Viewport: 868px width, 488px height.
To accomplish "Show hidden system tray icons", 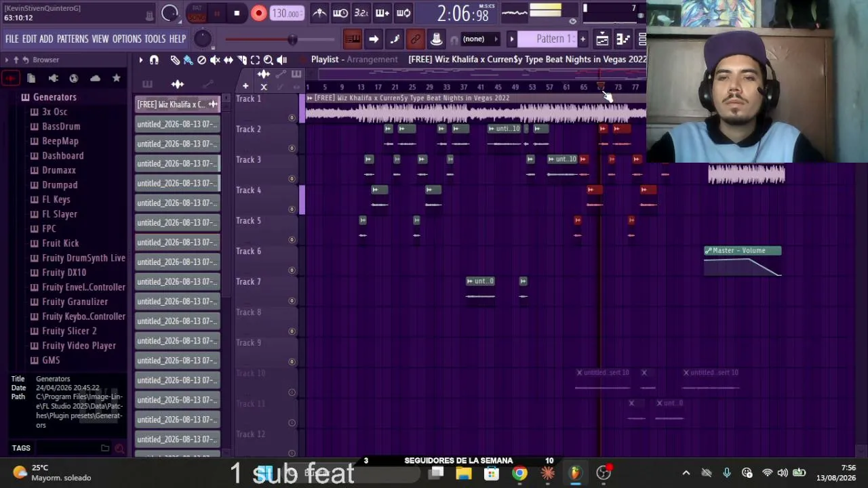I will tap(686, 473).
